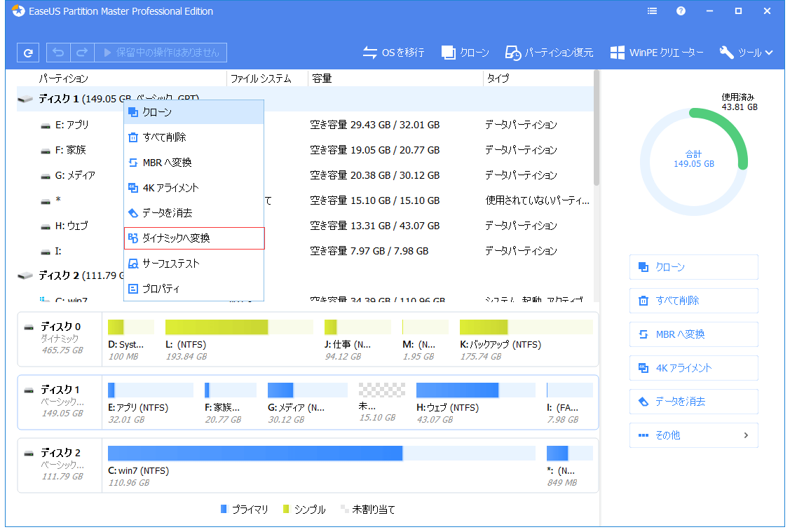This screenshot has width=790, height=532.
Task: Open the help question mark icon
Action: (681, 11)
